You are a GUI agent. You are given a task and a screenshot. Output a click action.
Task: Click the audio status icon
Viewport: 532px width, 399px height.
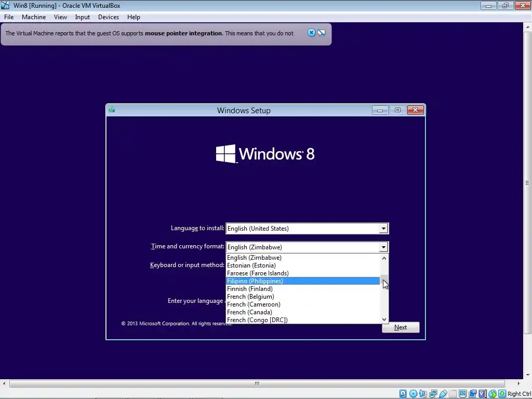pos(423,394)
